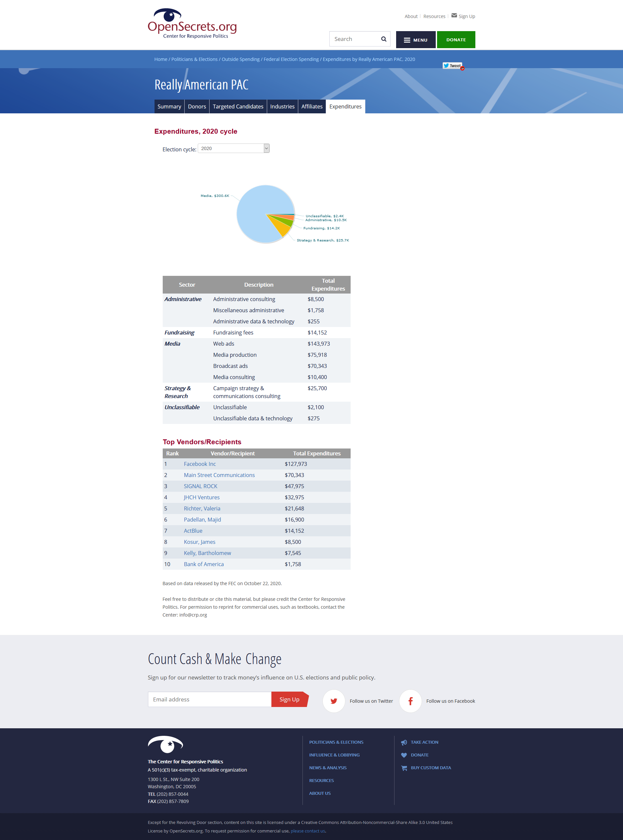Viewport: 623px width, 840px height.
Task: Click the Twitter bird circle icon
Action: pos(334,701)
